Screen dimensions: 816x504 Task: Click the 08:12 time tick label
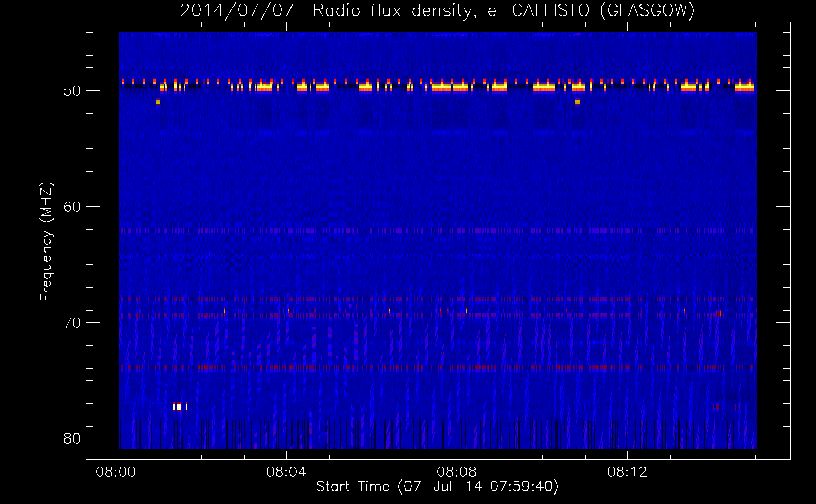(627, 472)
